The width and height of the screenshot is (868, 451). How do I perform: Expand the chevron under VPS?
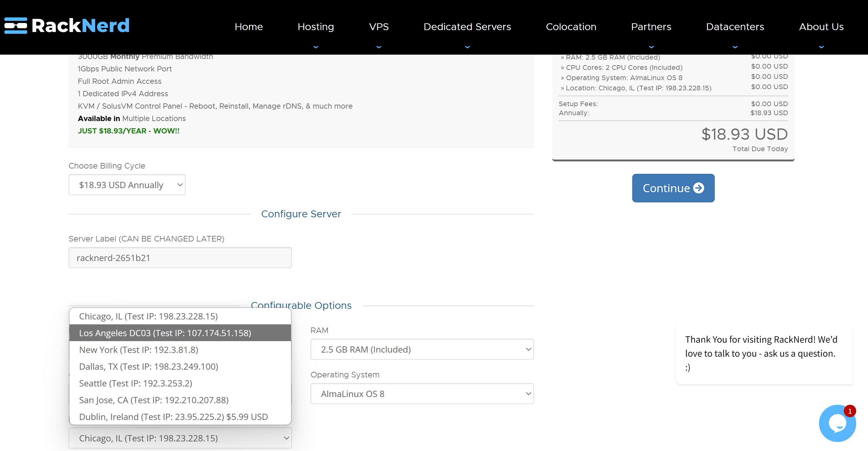(379, 47)
